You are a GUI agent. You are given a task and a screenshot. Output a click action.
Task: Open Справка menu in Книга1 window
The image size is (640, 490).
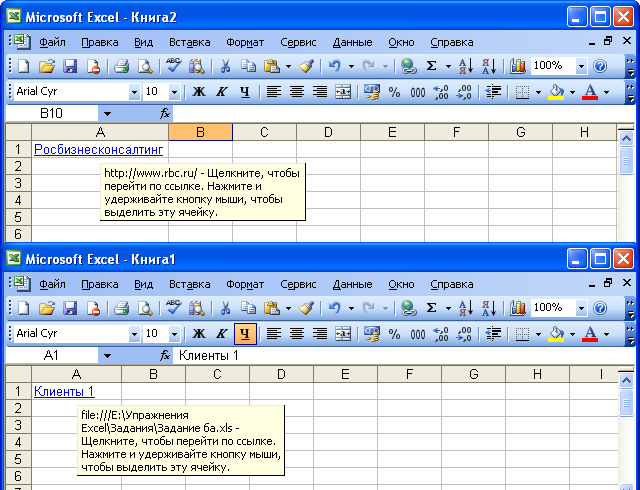pyautogui.click(x=451, y=284)
